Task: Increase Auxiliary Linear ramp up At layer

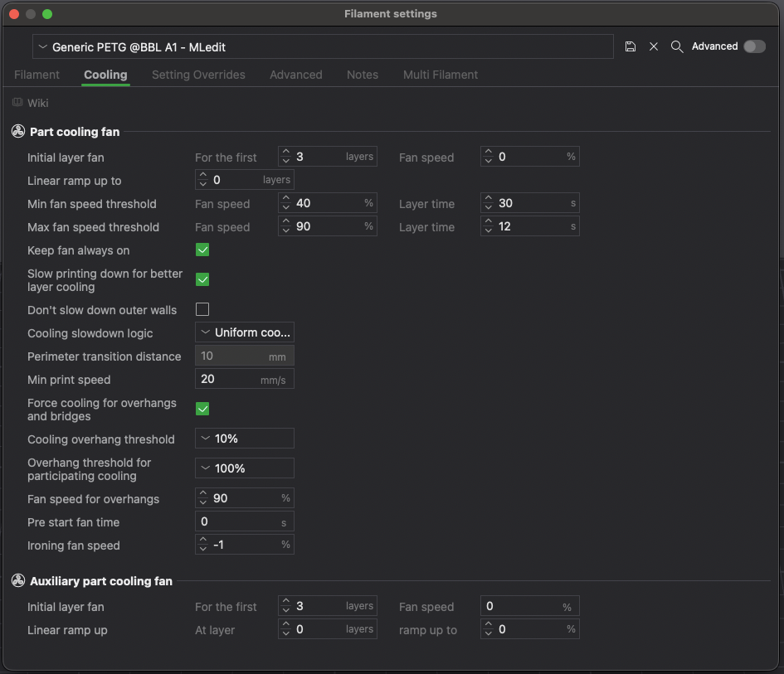Action: (x=286, y=624)
